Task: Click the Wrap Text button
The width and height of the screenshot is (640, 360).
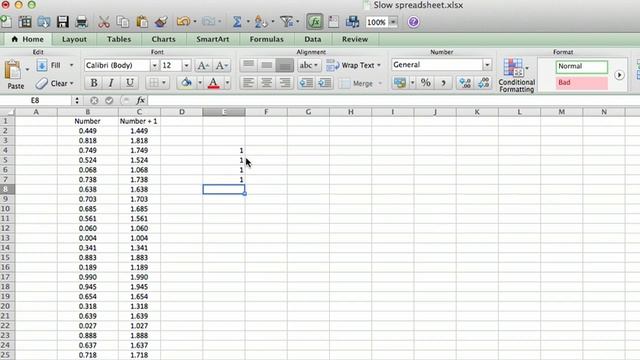Action: (x=350, y=65)
